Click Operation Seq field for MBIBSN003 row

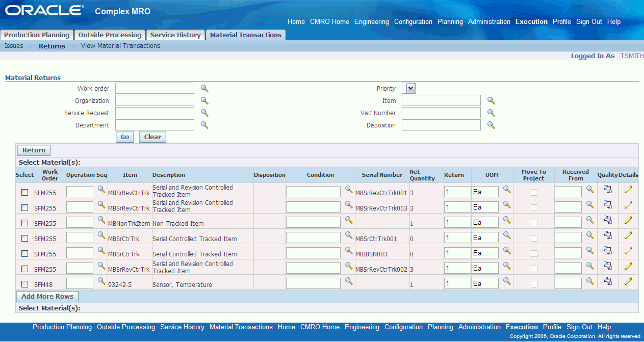point(80,253)
